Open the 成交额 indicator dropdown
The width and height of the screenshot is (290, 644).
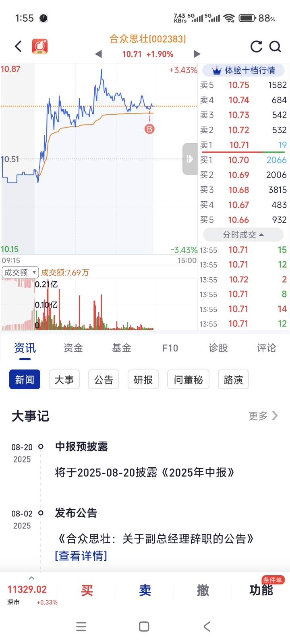click(x=20, y=272)
